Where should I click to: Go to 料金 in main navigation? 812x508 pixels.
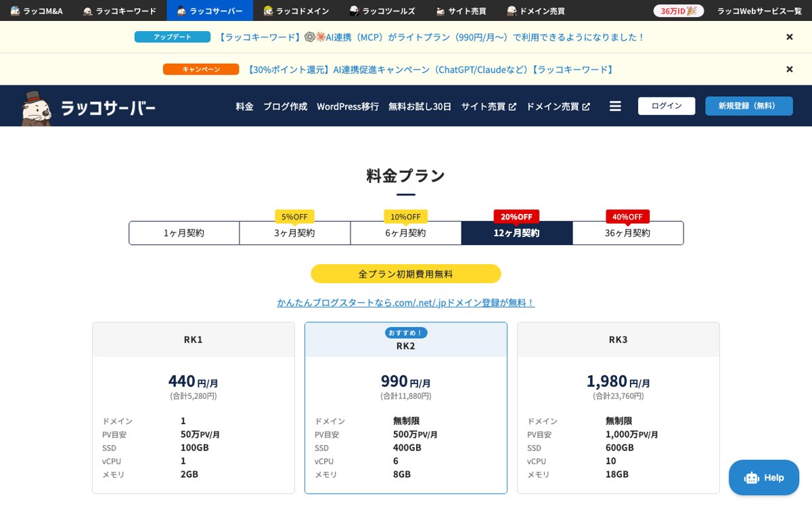click(244, 106)
